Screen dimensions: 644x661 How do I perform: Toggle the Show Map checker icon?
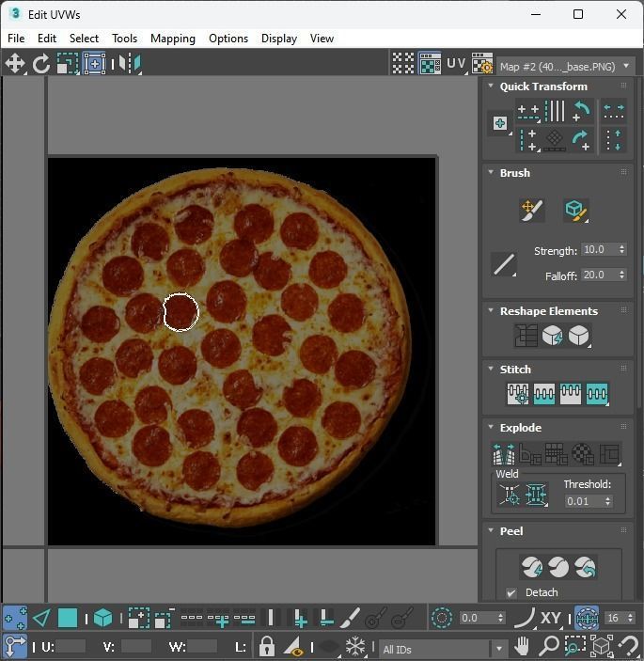coord(430,64)
